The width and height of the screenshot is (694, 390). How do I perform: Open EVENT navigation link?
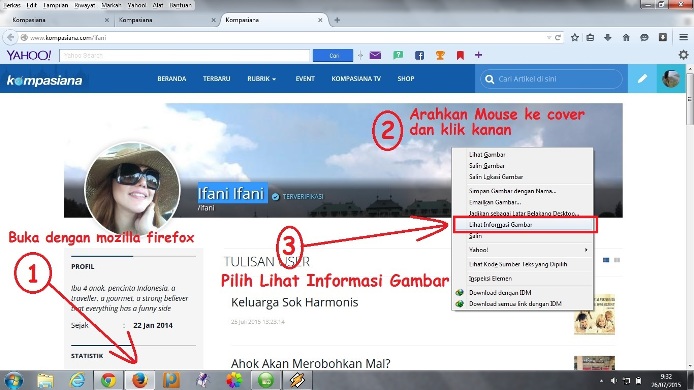305,79
